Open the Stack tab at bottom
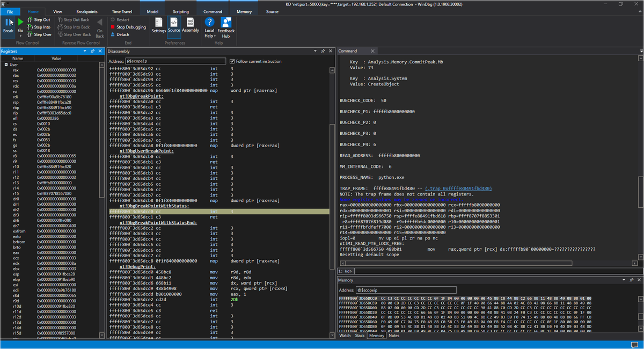The image size is (644, 349). click(360, 336)
